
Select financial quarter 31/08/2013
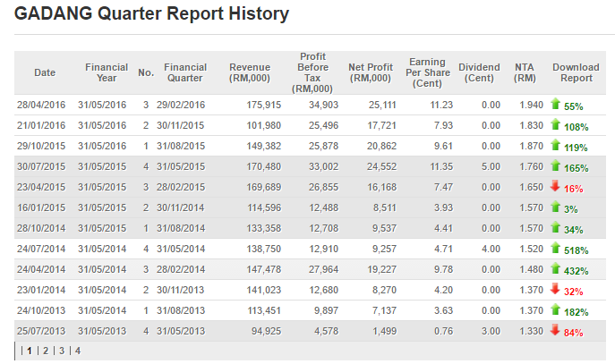tap(181, 310)
